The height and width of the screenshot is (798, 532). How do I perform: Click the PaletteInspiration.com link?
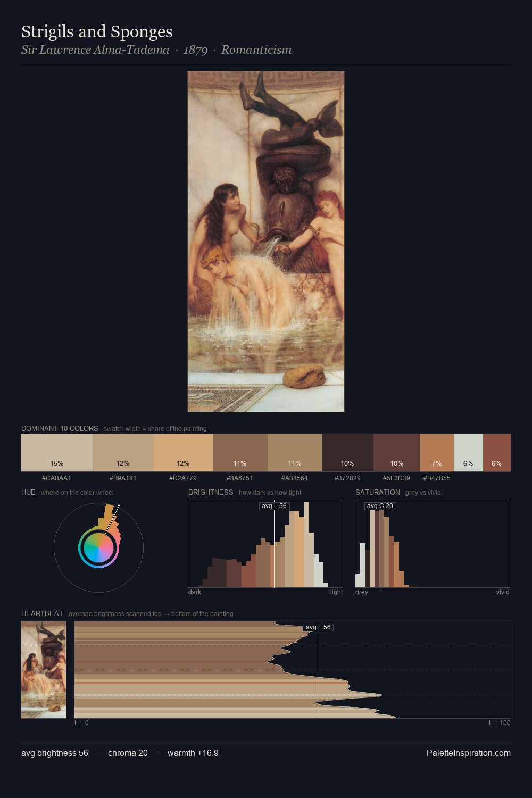[469, 753]
